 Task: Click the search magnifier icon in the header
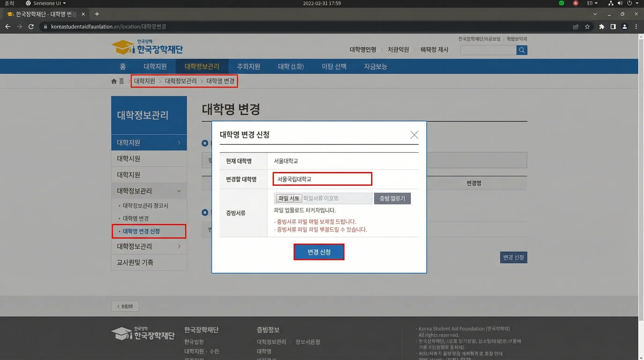[522, 50]
